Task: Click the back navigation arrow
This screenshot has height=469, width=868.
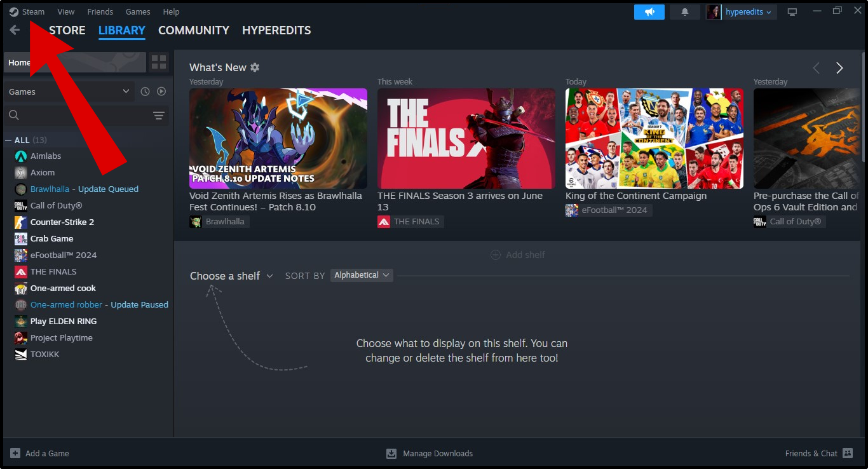Action: click(x=15, y=30)
